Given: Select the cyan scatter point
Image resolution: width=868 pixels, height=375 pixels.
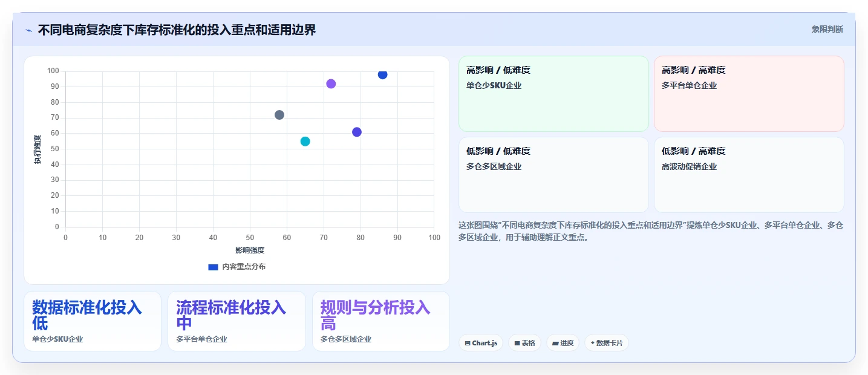Looking at the screenshot, I should (x=305, y=142).
